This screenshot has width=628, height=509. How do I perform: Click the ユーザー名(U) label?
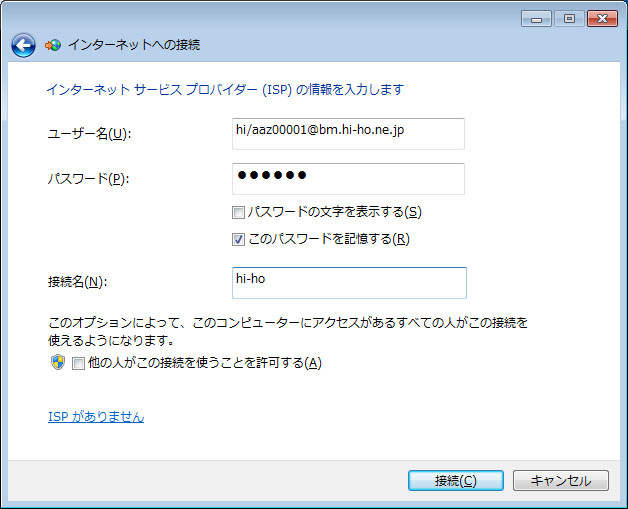89,134
